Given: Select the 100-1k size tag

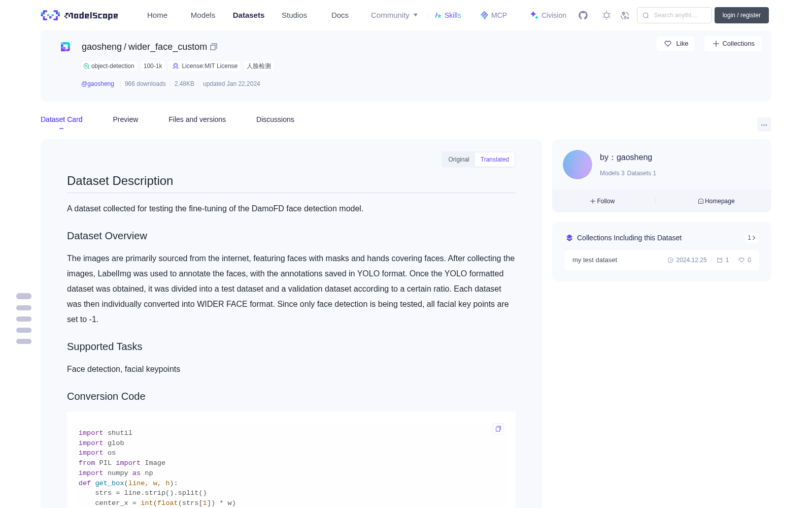Looking at the screenshot, I should [153, 66].
